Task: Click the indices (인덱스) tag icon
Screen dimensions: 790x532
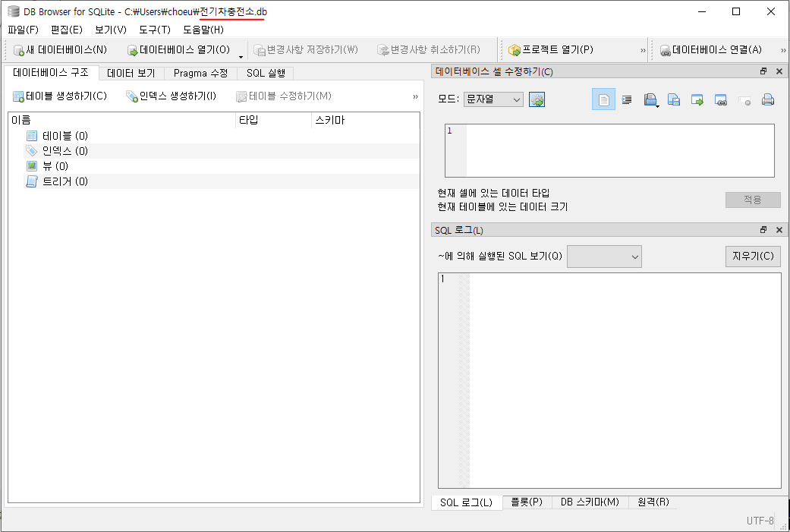Action: point(32,150)
